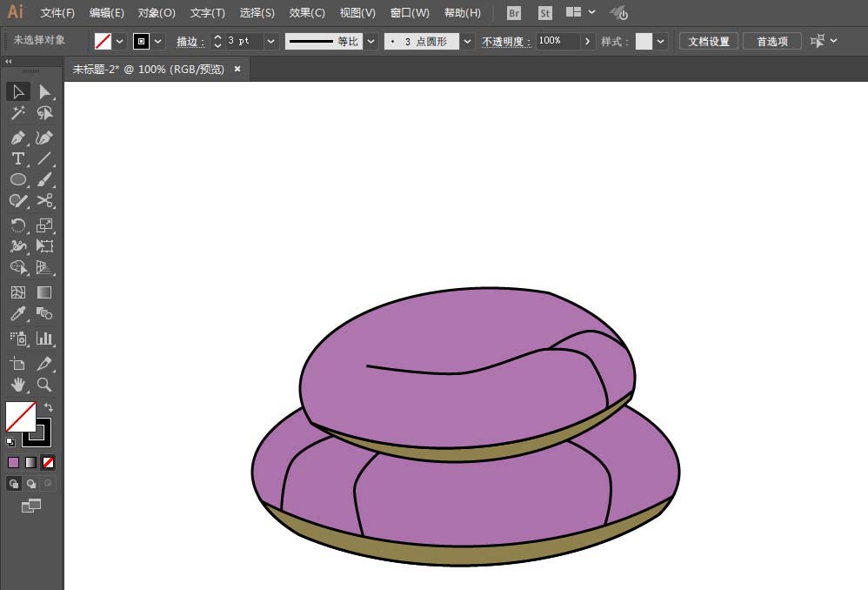868x590 pixels.
Task: Select the Zoom magnifier tool
Action: coord(44,385)
